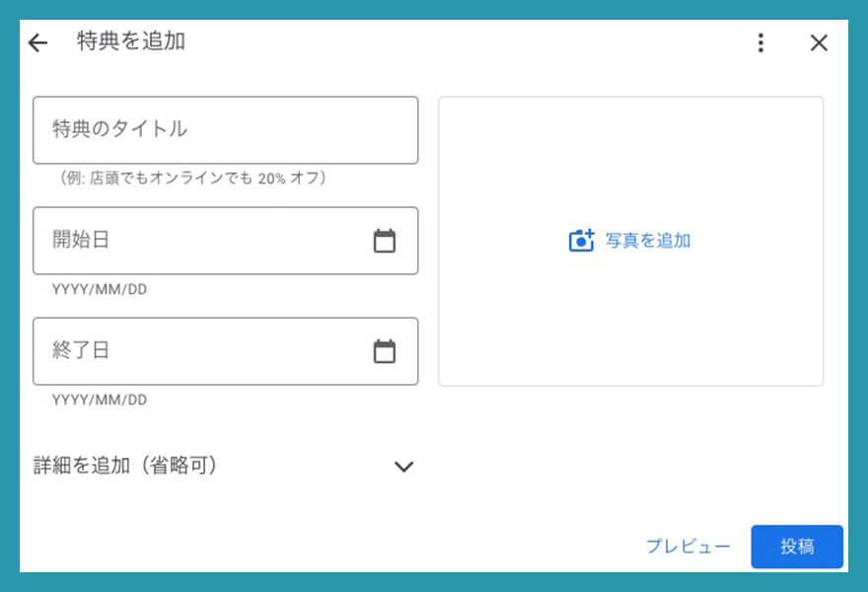The width and height of the screenshot is (868, 592).
Task: Close the 特典を追加 dialog with X
Action: [x=819, y=42]
